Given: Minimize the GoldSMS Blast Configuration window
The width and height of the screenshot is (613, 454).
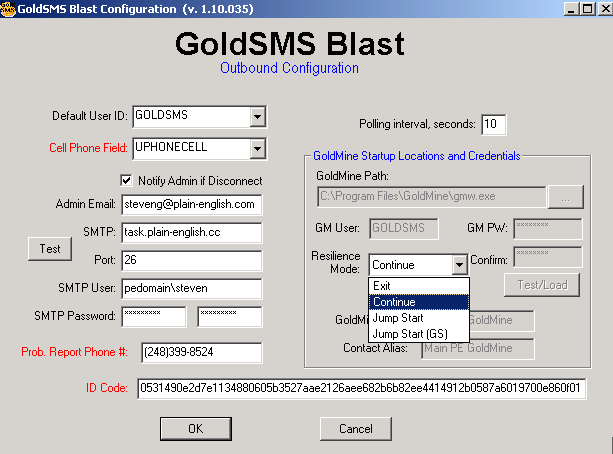Looking at the screenshot, I should point(572,9).
